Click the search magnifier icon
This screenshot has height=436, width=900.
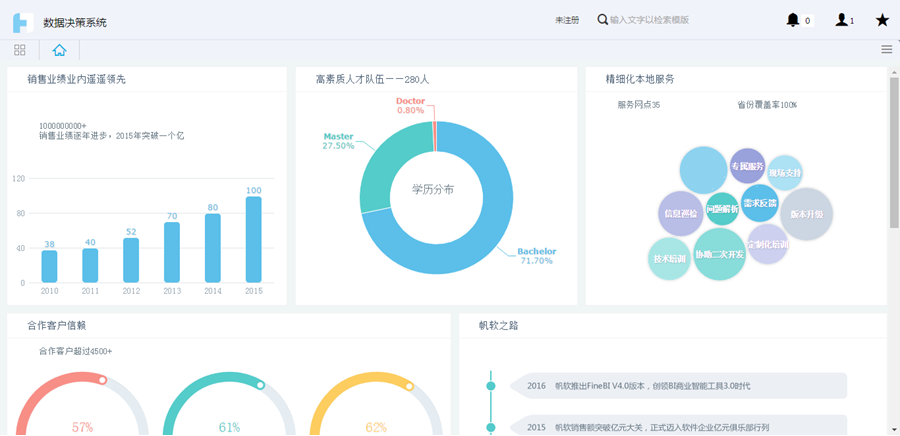pyautogui.click(x=602, y=20)
